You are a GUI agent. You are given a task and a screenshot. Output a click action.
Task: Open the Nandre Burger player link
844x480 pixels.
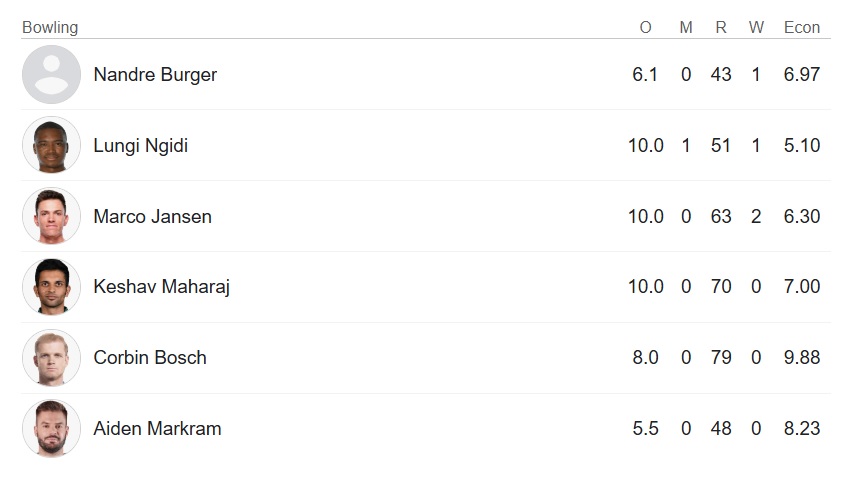pyautogui.click(x=155, y=75)
